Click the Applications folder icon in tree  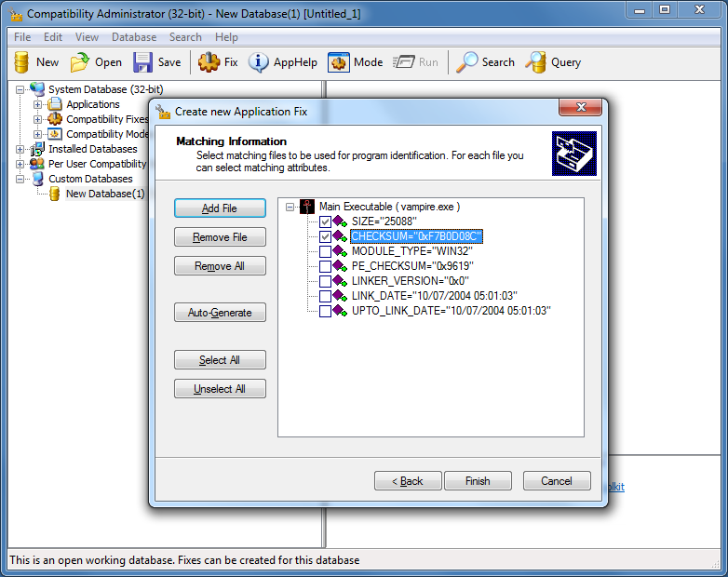(x=55, y=104)
